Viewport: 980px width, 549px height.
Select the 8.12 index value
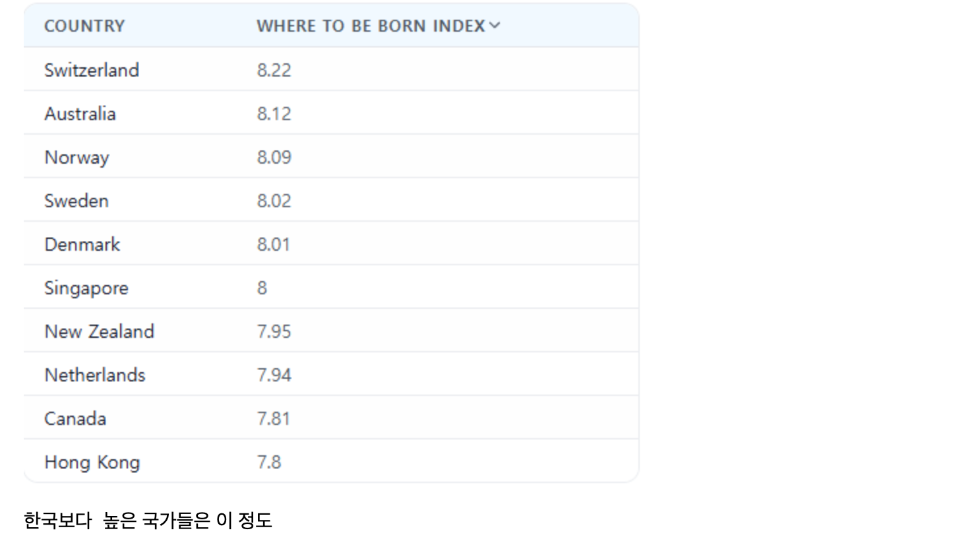coord(274,113)
